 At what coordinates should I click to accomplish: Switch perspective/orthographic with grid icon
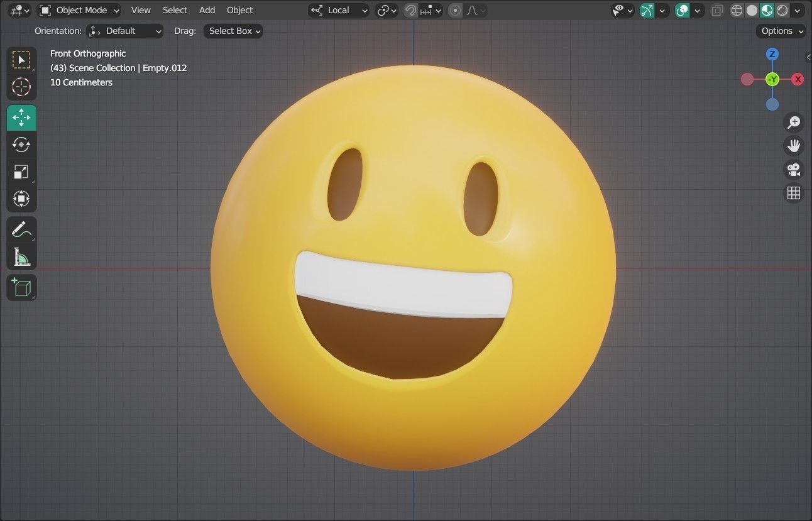point(794,193)
